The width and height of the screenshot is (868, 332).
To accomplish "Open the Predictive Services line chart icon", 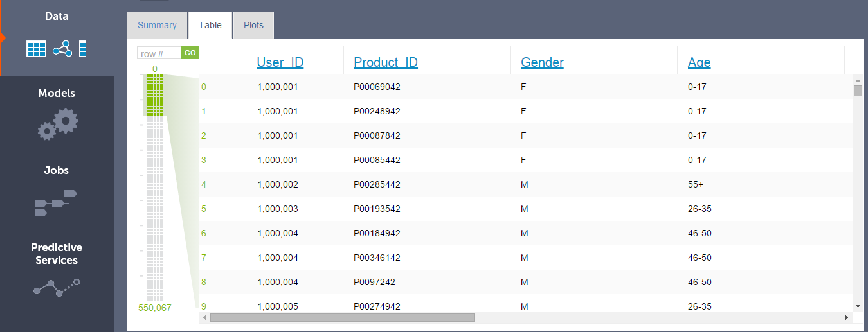I will point(57,288).
